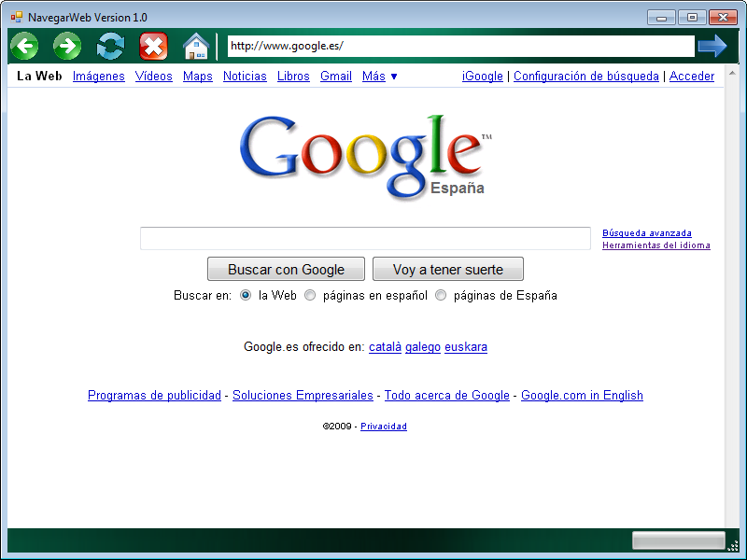Open Programas de publicidad link

(154, 395)
